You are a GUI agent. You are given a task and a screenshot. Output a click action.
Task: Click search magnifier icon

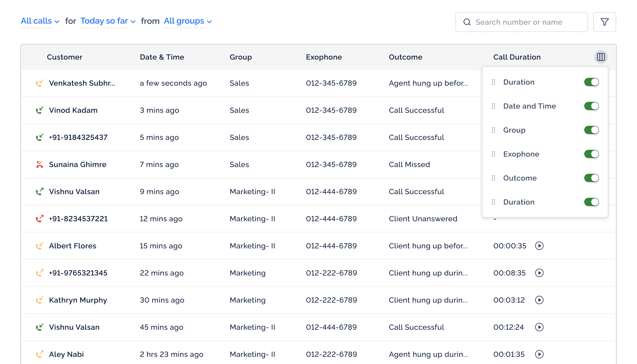tap(467, 22)
